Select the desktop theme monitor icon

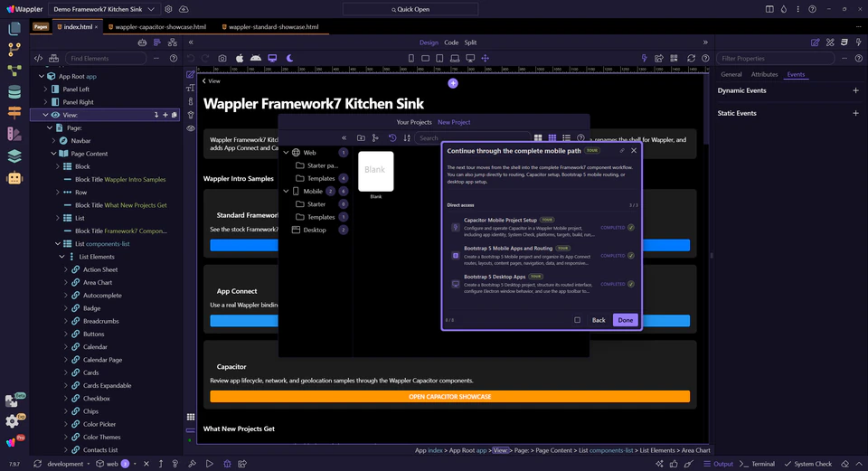click(272, 58)
